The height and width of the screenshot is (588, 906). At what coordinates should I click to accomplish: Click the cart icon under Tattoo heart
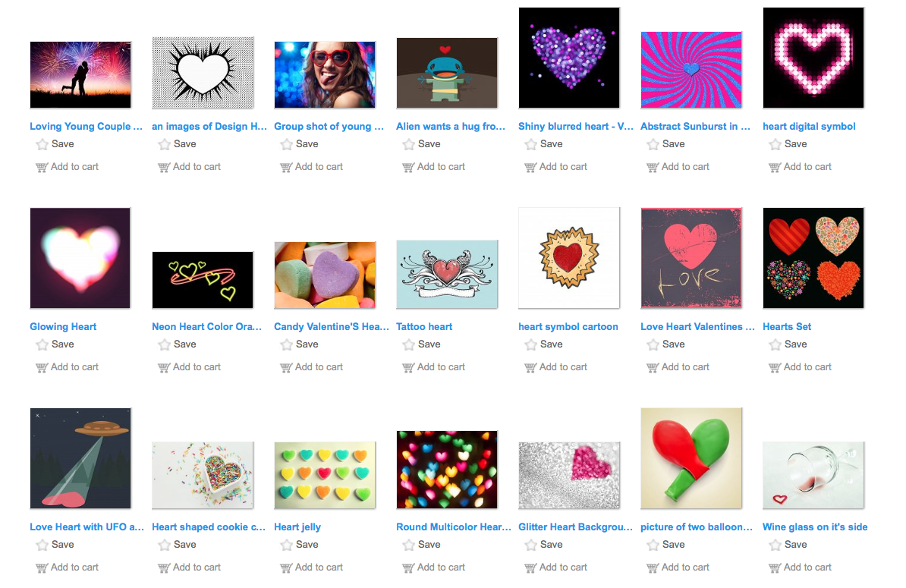tap(408, 367)
